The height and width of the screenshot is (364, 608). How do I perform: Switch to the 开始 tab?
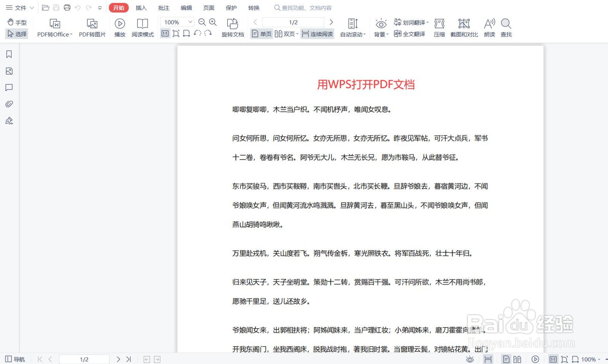point(119,8)
